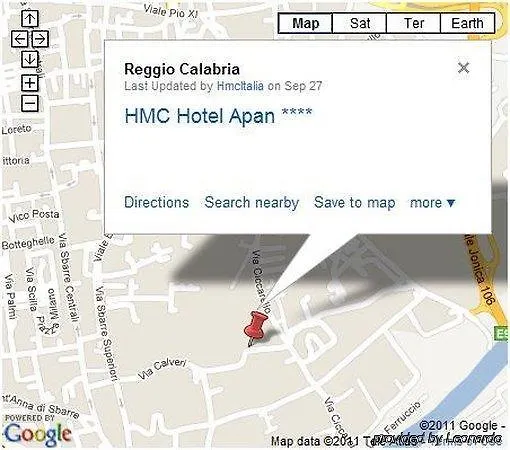Switch to Earth view
The image size is (510, 450).
tap(467, 23)
